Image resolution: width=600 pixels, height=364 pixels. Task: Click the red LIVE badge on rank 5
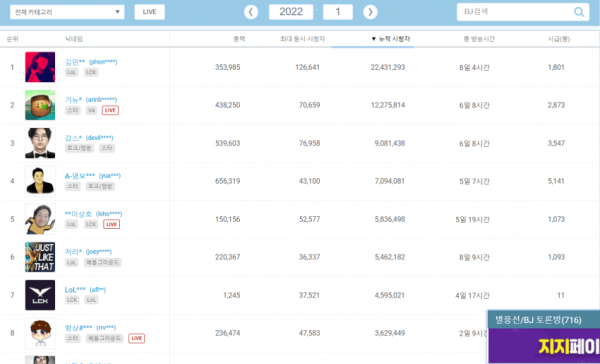[111, 224]
